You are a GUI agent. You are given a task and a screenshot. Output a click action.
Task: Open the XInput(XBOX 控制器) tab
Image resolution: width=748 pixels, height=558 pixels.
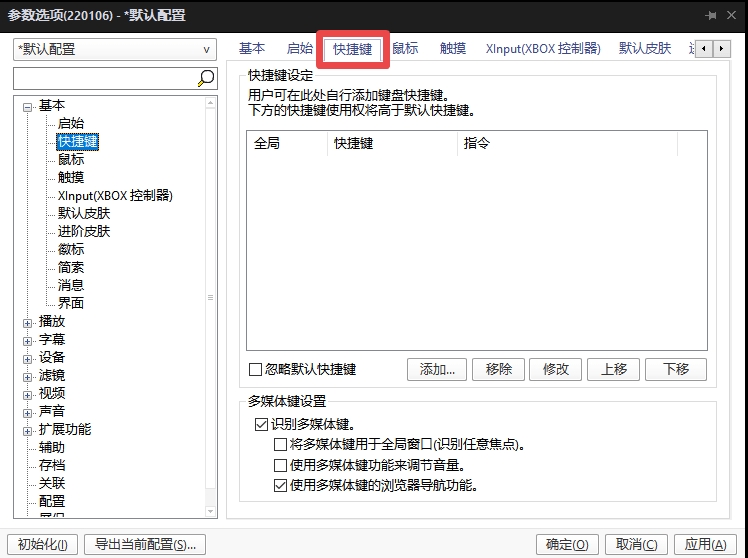click(542, 48)
